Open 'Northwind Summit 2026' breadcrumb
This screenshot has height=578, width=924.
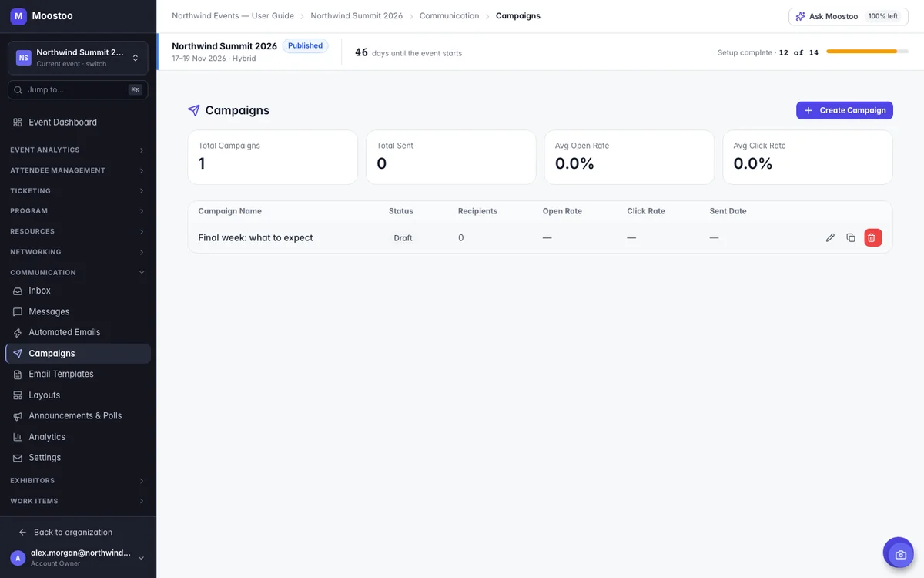pyautogui.click(x=357, y=16)
